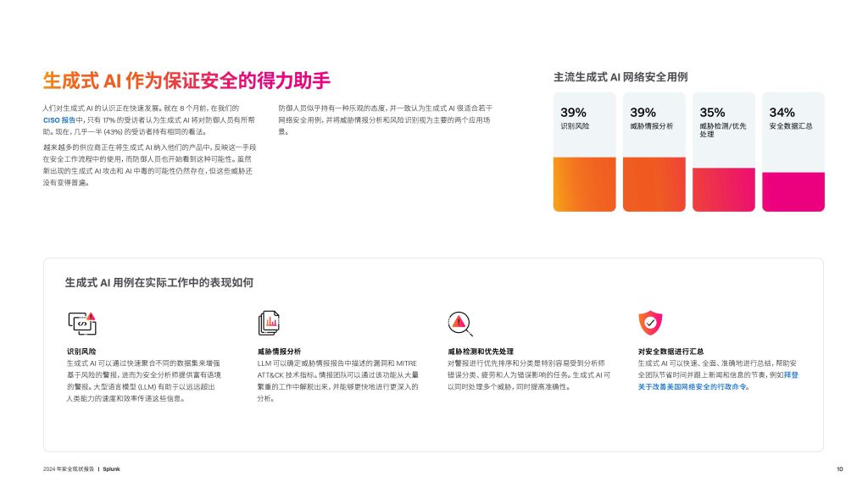Image resolution: width=868 pixels, height=488 pixels.
Task: Click the magenta 34% 安全数据汇总 bar
Action: [793, 192]
